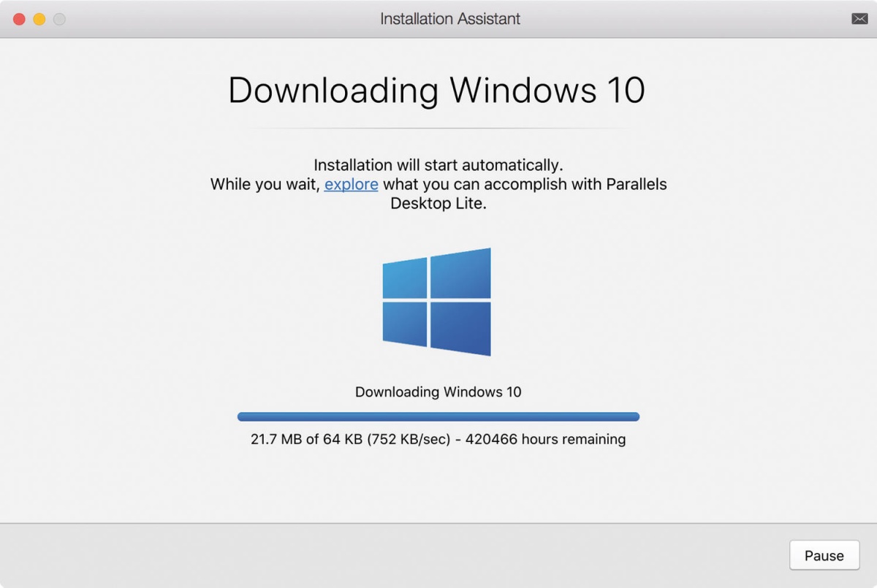Pause the Windows 10 download
The width and height of the screenshot is (877, 588).
coord(824,556)
